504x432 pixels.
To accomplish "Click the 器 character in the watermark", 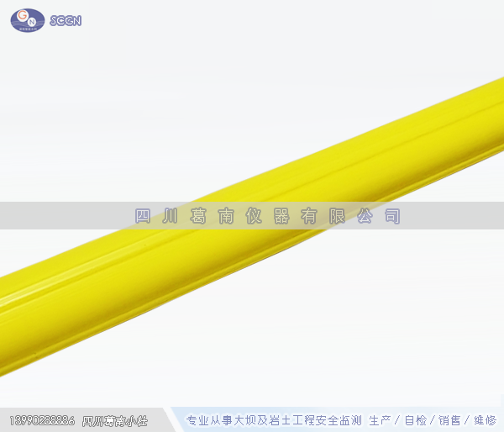I will pos(281,216).
